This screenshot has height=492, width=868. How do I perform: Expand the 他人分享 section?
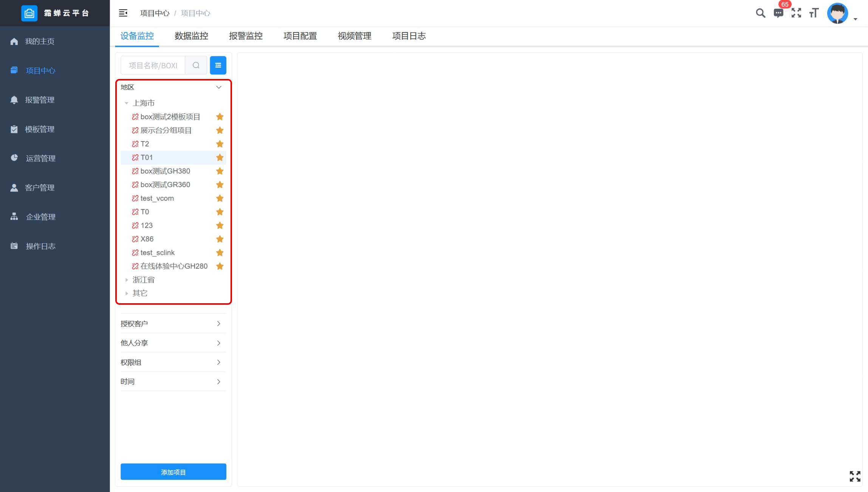(x=173, y=343)
